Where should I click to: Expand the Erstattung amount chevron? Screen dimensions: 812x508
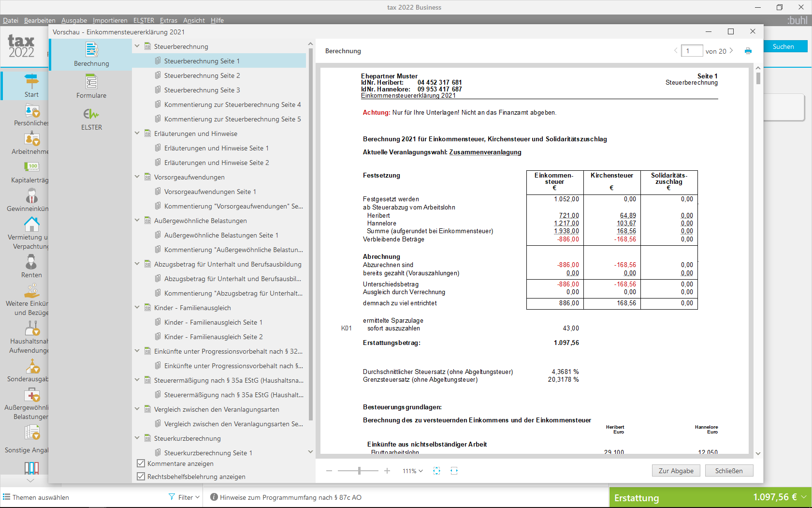(804, 497)
